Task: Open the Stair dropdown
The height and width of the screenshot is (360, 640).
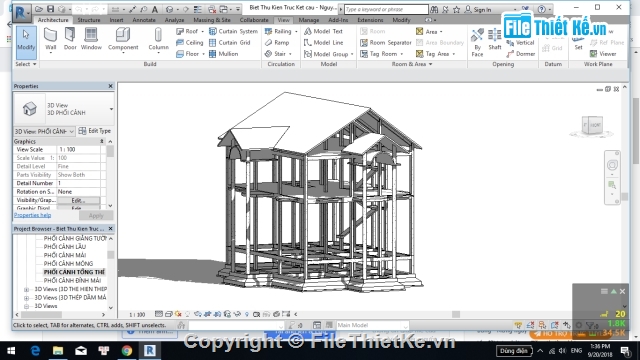Action: point(290,54)
